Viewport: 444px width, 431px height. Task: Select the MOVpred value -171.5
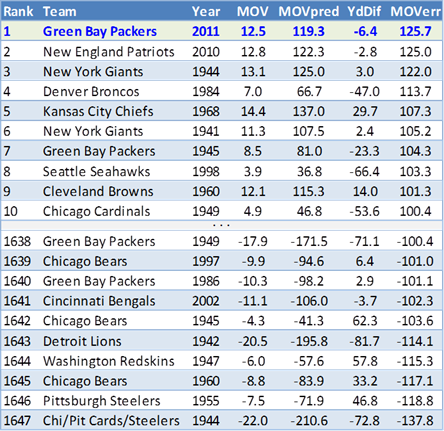point(309,241)
